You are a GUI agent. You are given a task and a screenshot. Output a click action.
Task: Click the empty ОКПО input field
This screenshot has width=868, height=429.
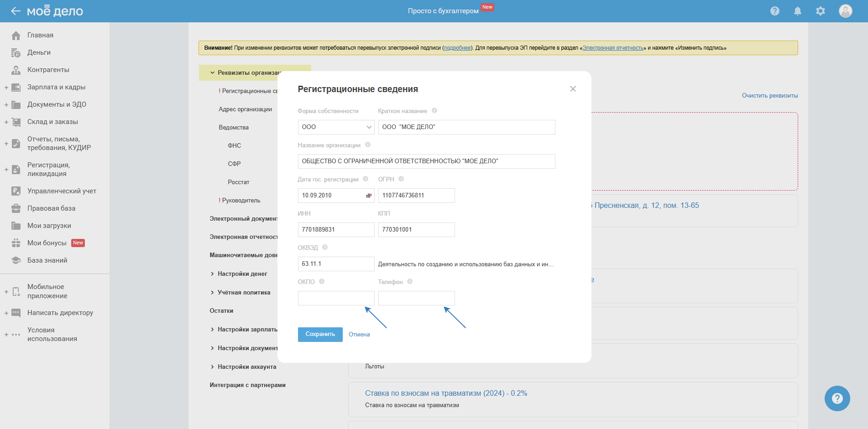click(336, 298)
